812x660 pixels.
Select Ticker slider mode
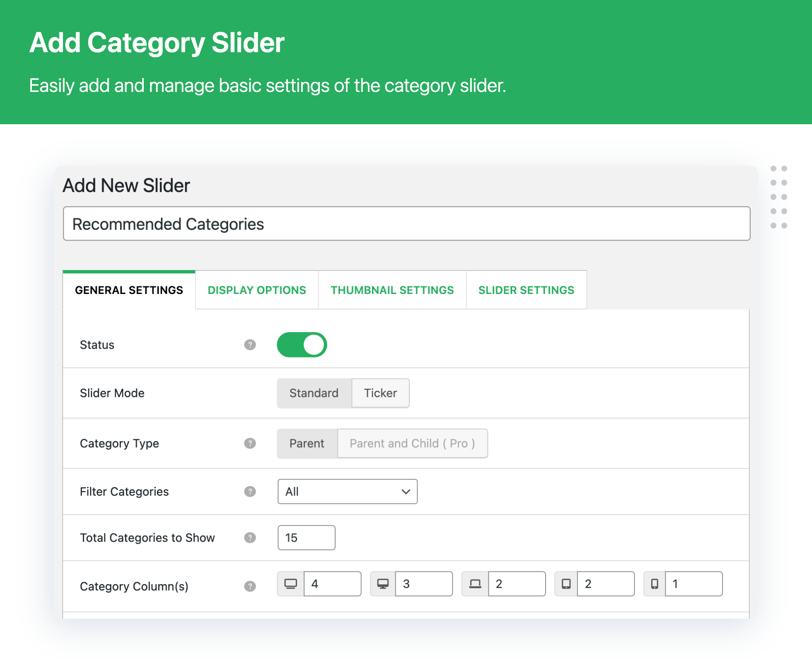click(380, 393)
